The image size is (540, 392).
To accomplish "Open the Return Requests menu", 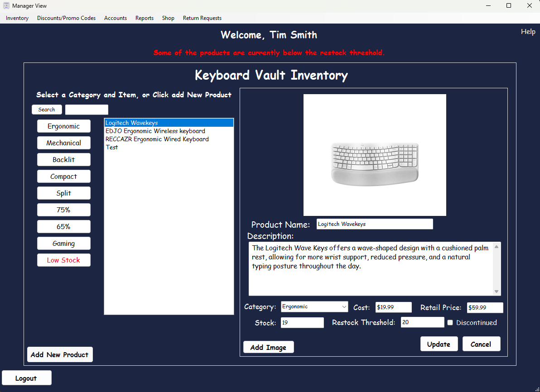I will (202, 18).
